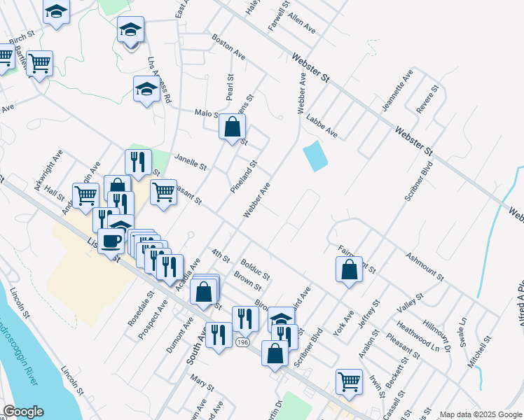Select the school marker above Lhs Access Rd
This screenshot has width=524, height=420.
click(131, 31)
